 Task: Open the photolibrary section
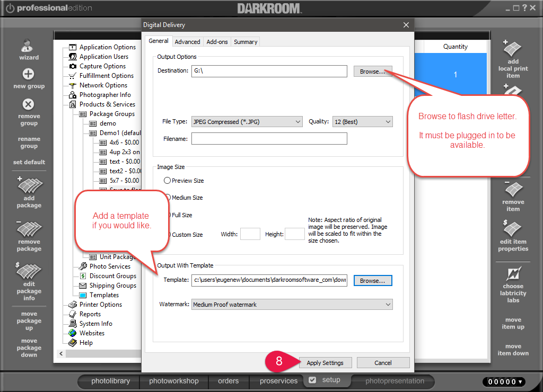coord(110,381)
